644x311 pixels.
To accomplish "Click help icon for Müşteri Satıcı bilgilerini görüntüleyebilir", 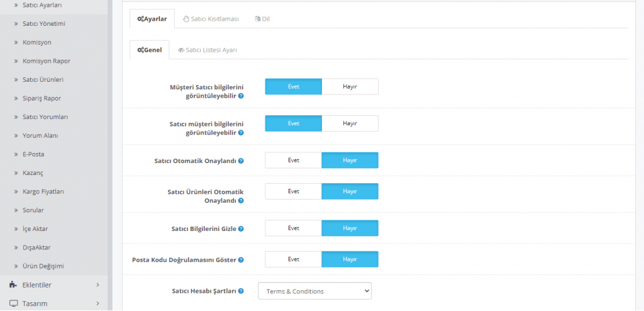I will tap(241, 96).
